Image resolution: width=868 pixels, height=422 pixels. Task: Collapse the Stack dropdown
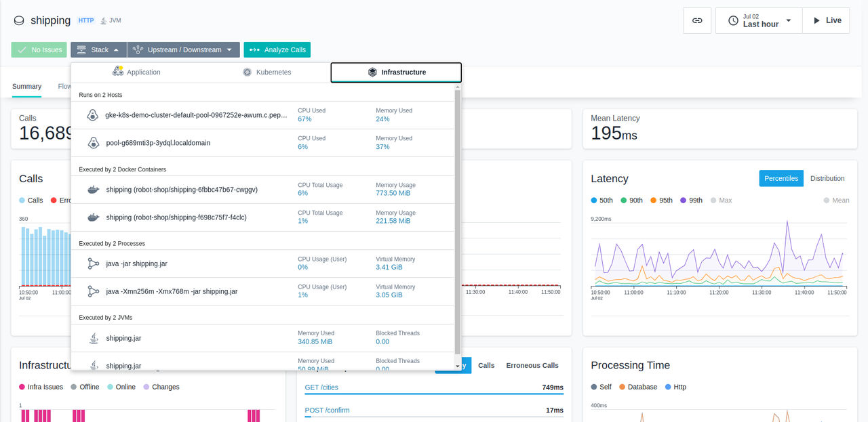point(98,49)
